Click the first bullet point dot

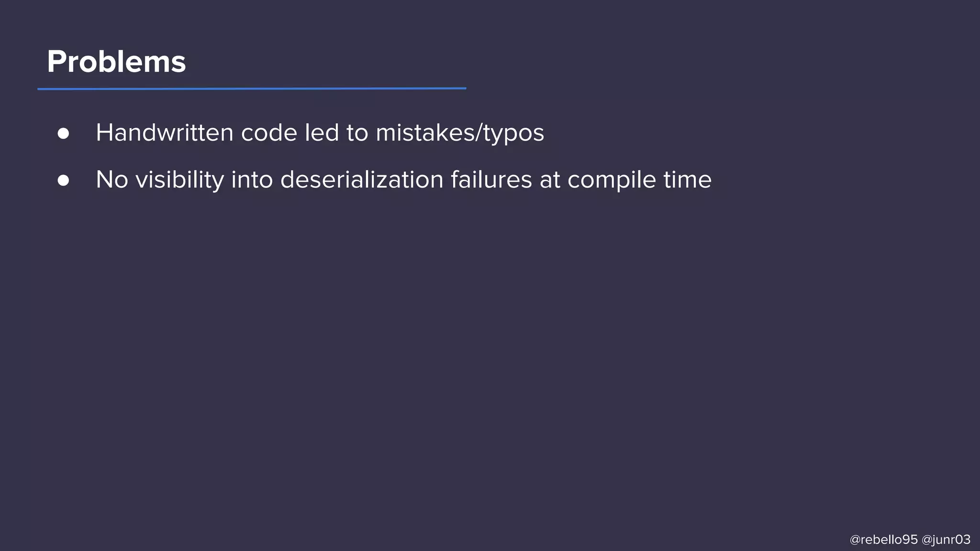point(63,133)
